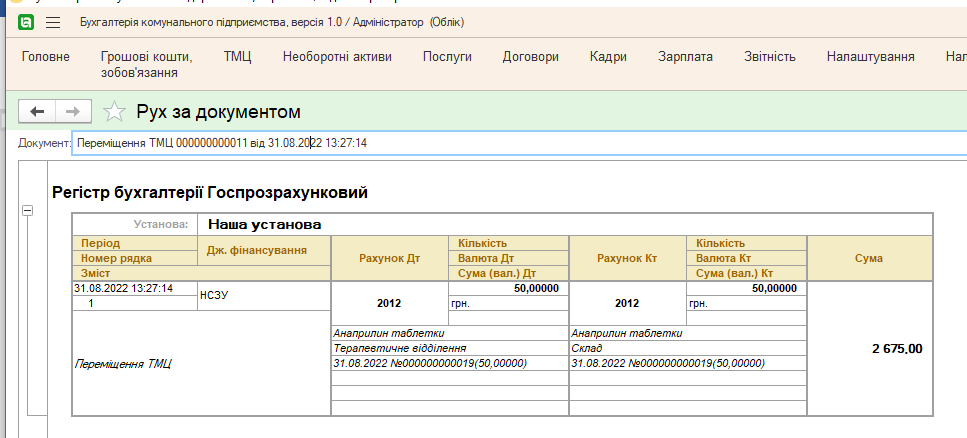Click the row number 1 cell
Screen dimensions: 967x438
[135, 304]
